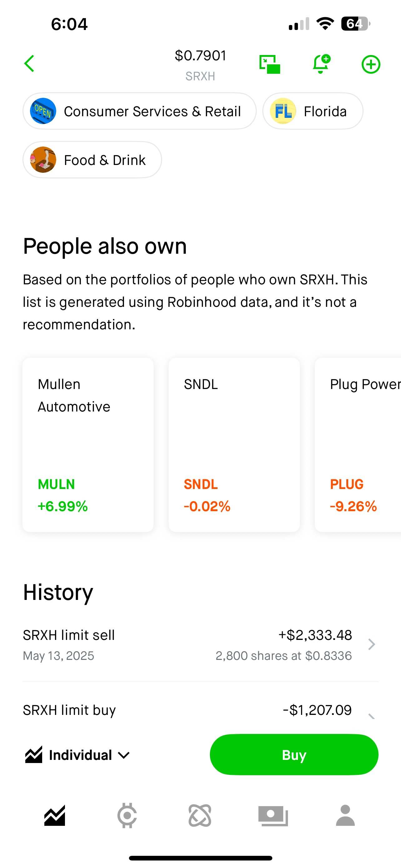The image size is (401, 868).
Task: Open the Mullen Automotive MULN card
Action: tap(88, 445)
